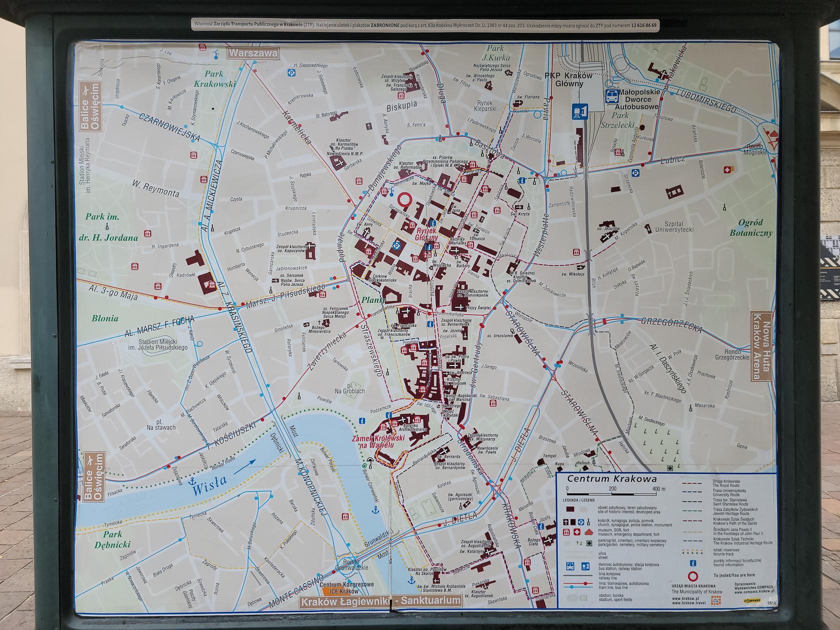Screen dimensions: 840x630
Task: Click the tourist info icon near Zamek Królewski
Action: 388,414
